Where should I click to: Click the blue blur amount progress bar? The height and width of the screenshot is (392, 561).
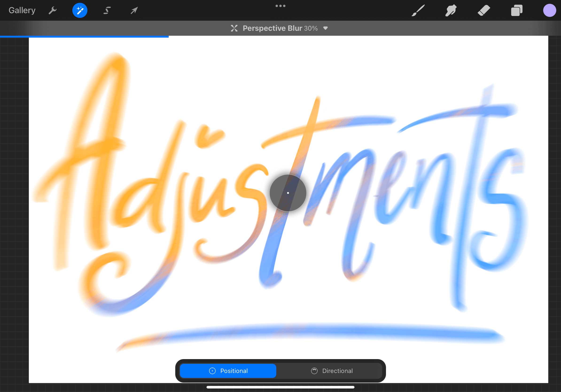pos(84,37)
